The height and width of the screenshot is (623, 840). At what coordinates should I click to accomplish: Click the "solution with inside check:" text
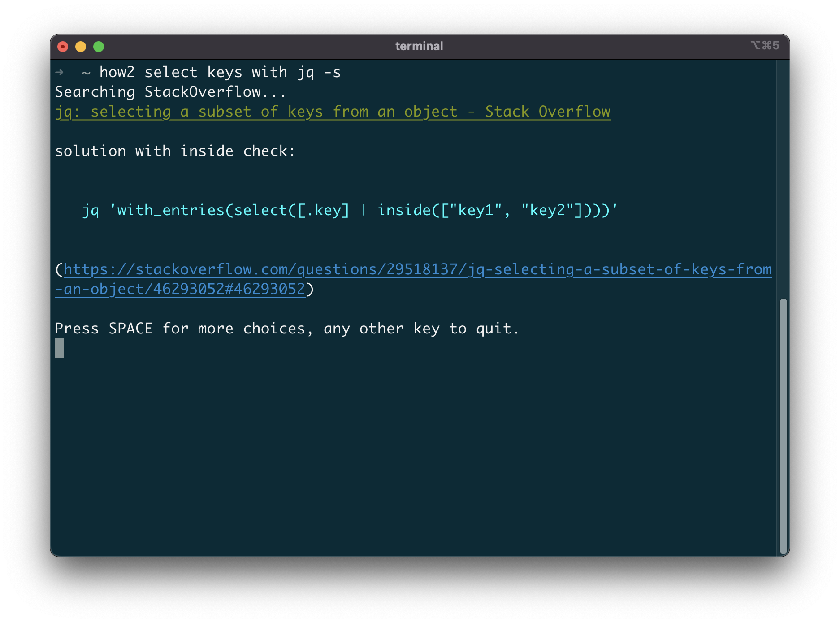[175, 151]
